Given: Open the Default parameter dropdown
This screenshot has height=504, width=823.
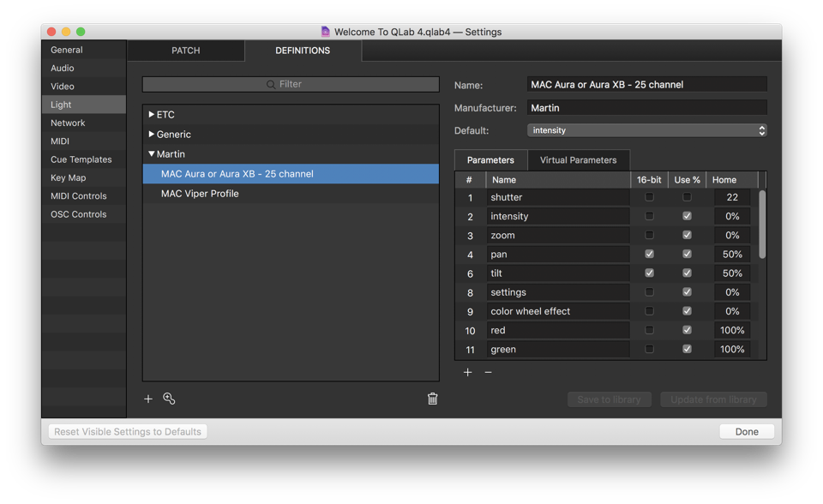Looking at the screenshot, I should click(646, 130).
